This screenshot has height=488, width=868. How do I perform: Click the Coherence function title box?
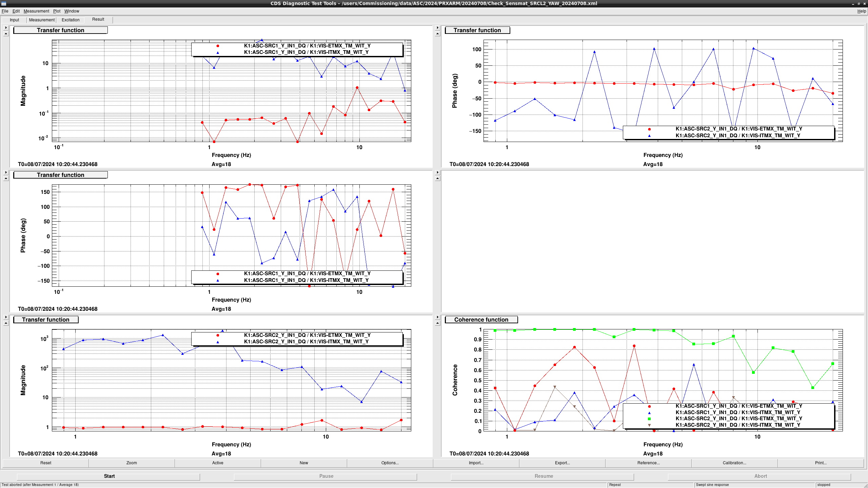pyautogui.click(x=481, y=320)
